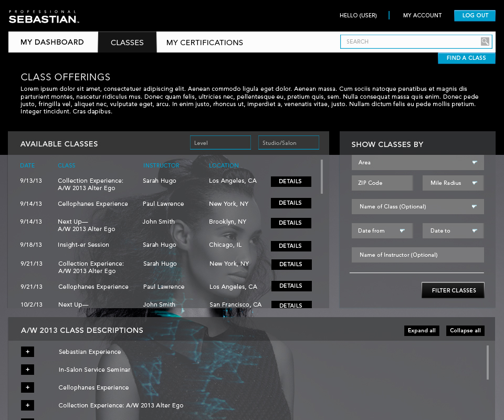Expand the Cellophanes Experience description
The height and width of the screenshot is (420, 504).
(x=27, y=387)
